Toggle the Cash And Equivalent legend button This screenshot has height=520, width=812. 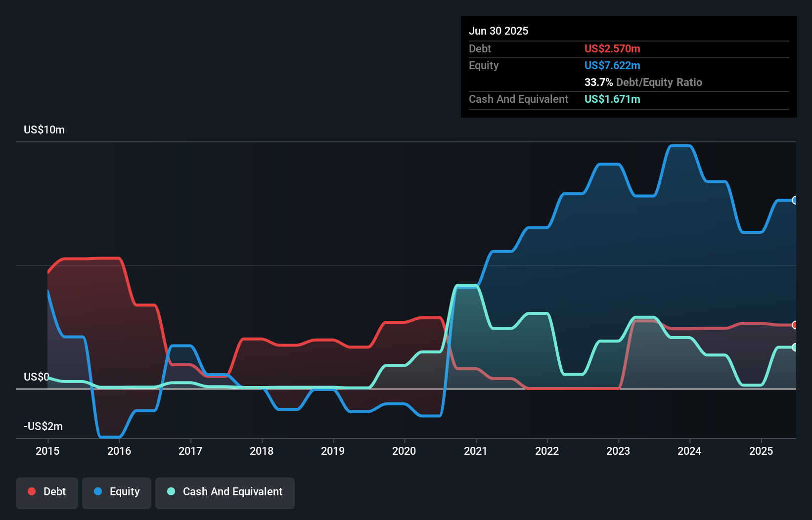225,492
